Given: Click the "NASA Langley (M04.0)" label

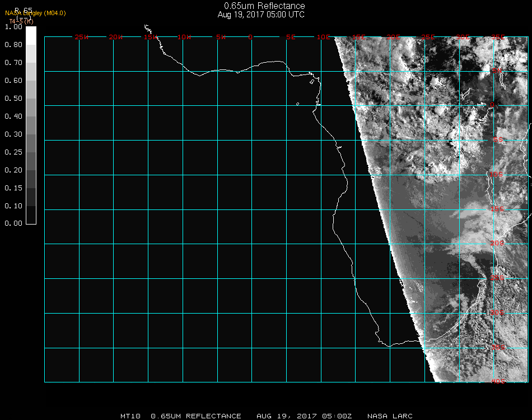Looking at the screenshot, I should pyautogui.click(x=35, y=13).
